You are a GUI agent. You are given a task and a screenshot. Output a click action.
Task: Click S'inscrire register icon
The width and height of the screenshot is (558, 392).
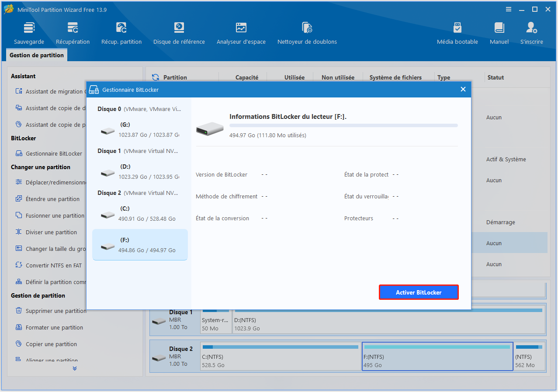tap(531, 33)
